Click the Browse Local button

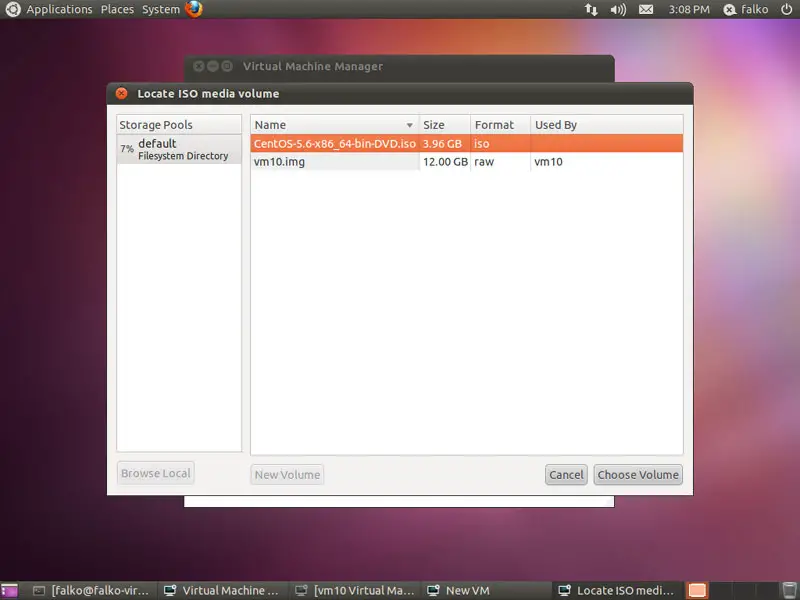[156, 473]
